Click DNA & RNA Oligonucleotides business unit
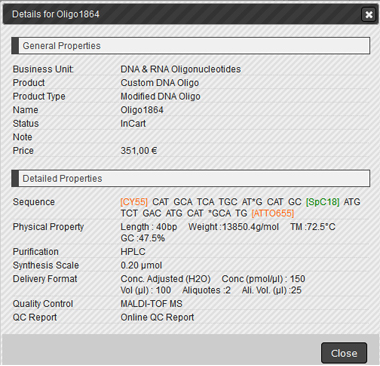380x366 pixels. [x=181, y=69]
